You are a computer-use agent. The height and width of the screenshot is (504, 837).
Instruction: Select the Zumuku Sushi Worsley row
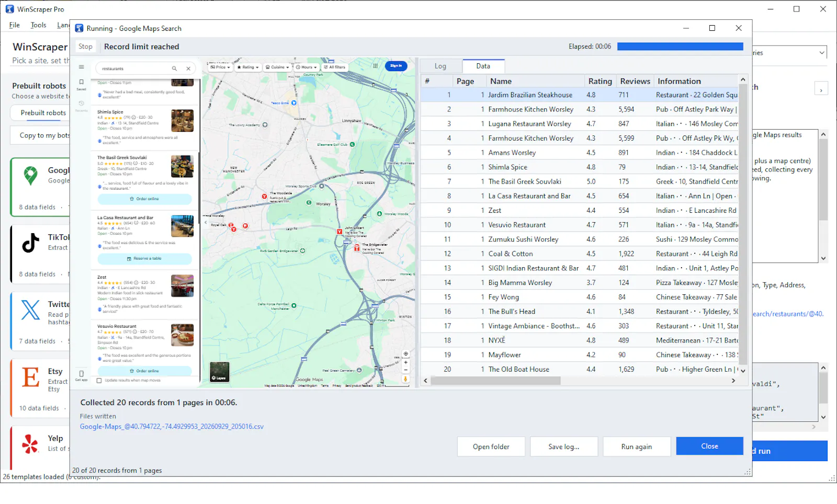click(x=580, y=239)
